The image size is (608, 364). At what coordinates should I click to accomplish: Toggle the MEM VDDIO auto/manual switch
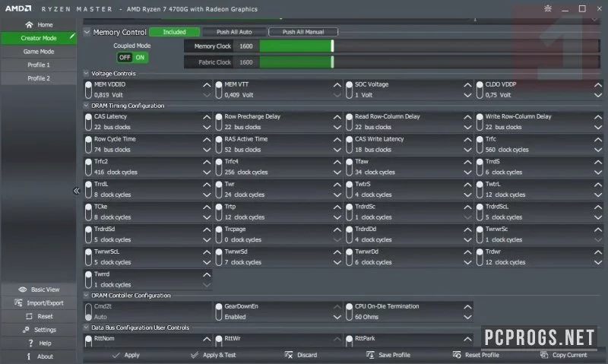(x=88, y=90)
